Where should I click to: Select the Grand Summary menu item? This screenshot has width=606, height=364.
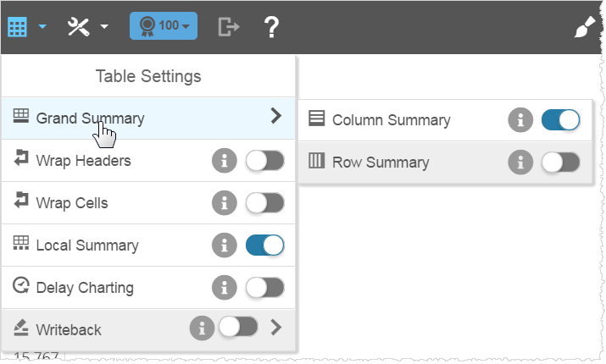pos(90,119)
